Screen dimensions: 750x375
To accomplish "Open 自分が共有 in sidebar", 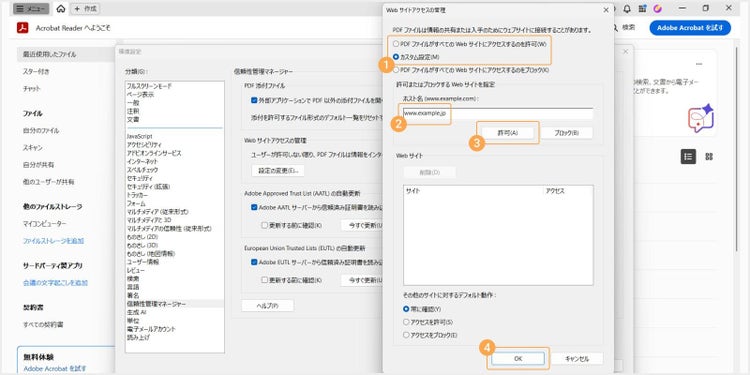I will (x=38, y=165).
